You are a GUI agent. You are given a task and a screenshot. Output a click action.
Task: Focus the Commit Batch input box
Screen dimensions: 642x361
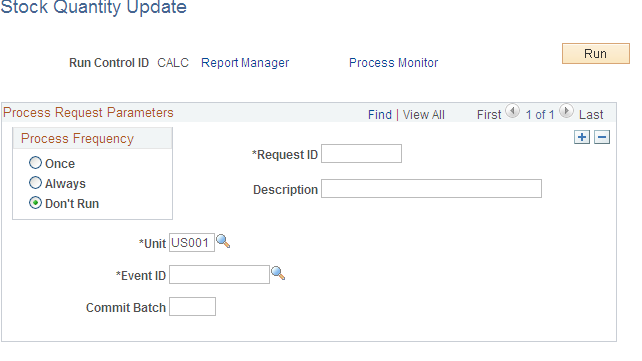[192, 307]
